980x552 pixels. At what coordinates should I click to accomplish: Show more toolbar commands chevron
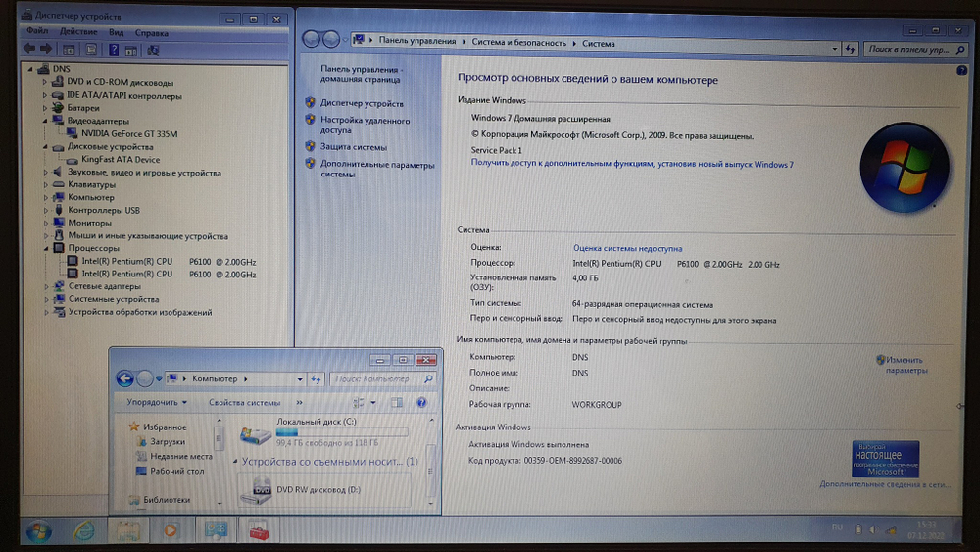coord(299,402)
